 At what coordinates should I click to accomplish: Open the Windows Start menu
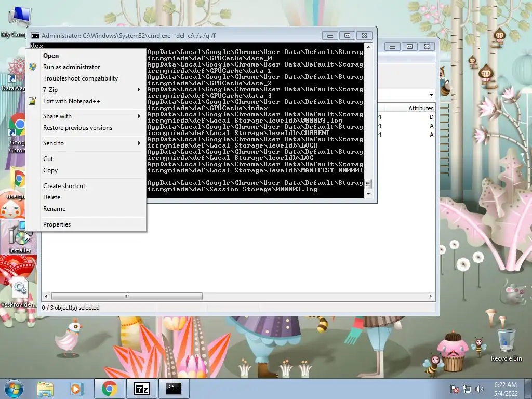pyautogui.click(x=14, y=389)
